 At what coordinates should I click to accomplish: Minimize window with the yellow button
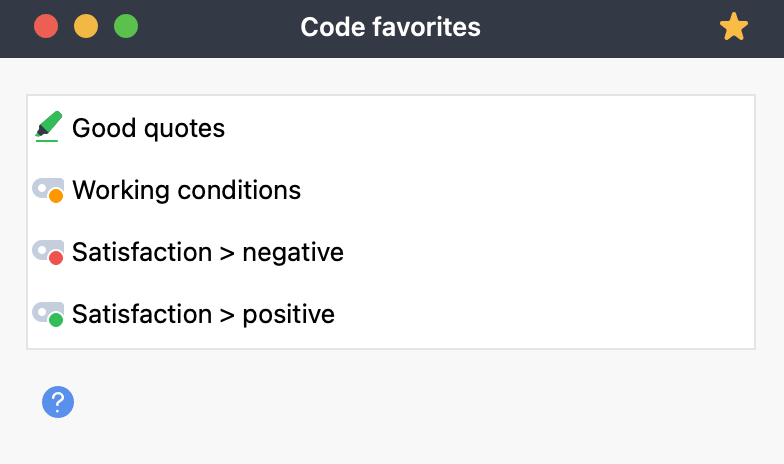click(86, 26)
